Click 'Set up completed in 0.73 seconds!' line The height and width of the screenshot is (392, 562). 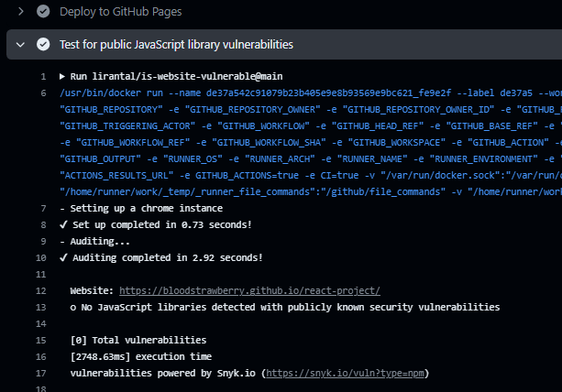click(x=156, y=224)
